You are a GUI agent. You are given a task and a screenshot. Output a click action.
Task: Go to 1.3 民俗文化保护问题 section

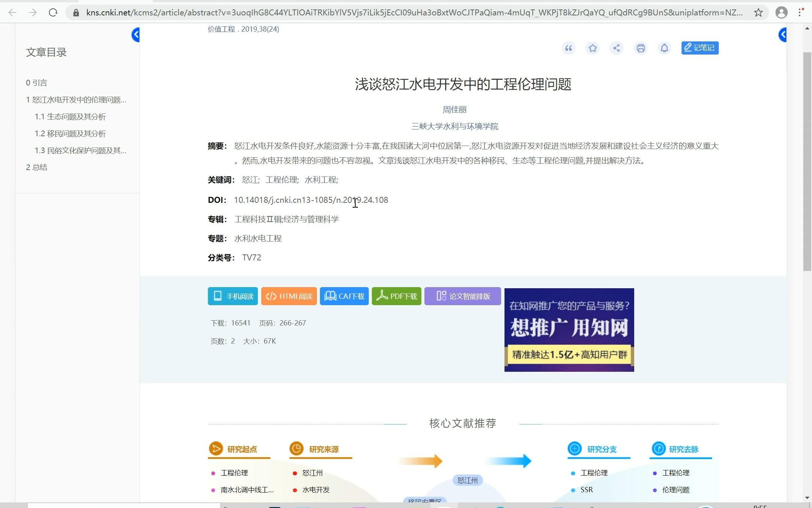point(80,151)
